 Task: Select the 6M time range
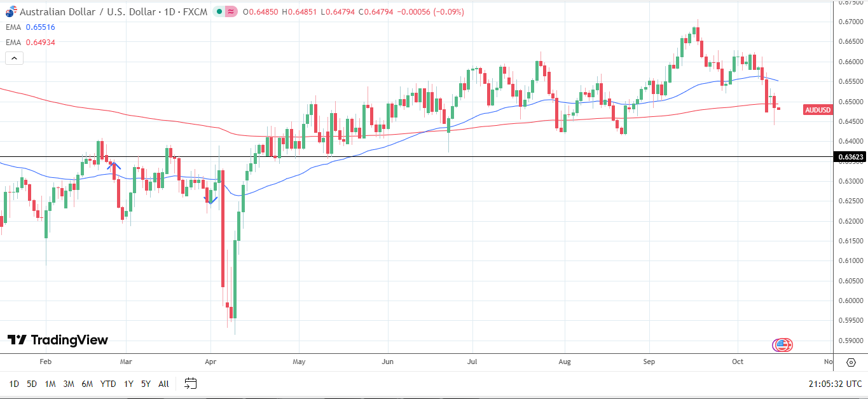pyautogui.click(x=87, y=384)
